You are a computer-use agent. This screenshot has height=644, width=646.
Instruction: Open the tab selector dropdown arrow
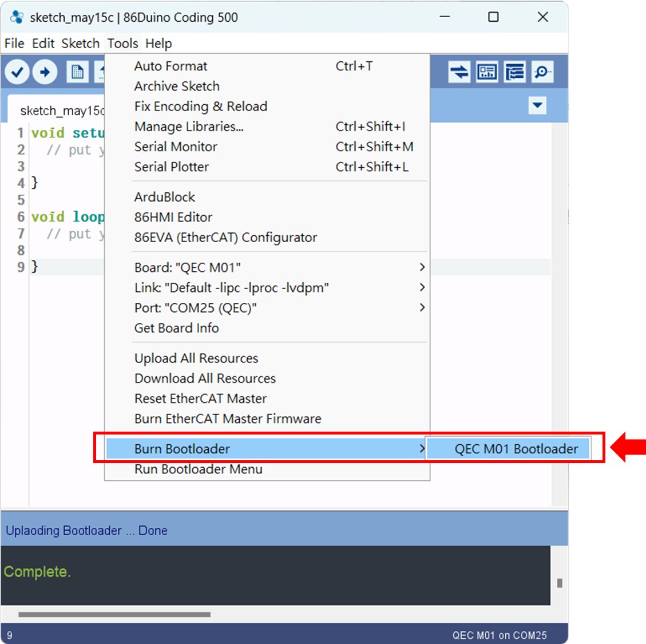[x=537, y=106]
